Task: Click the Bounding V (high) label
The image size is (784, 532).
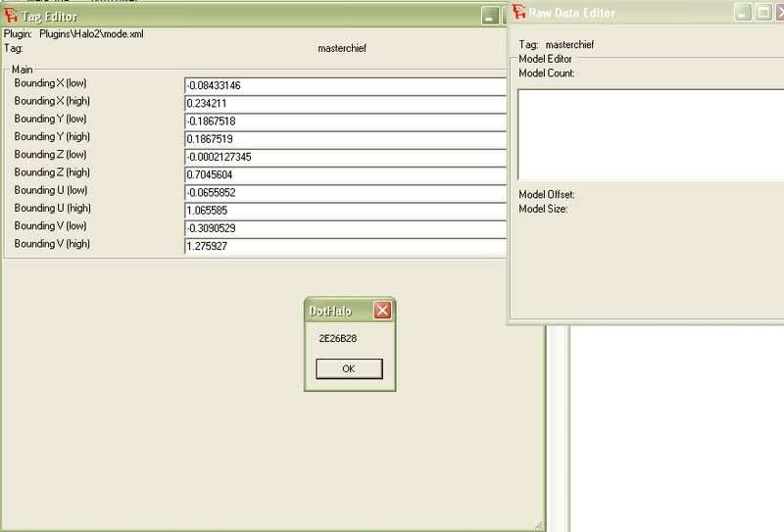Action: pos(52,244)
